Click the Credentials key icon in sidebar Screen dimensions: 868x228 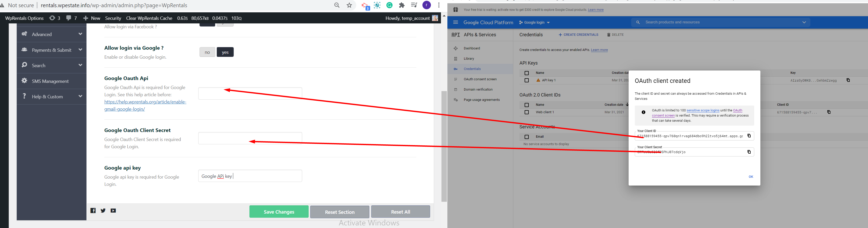(456, 69)
